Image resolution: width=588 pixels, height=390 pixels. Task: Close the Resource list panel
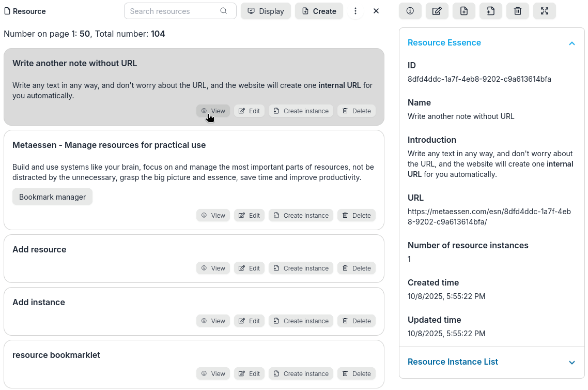point(376,11)
